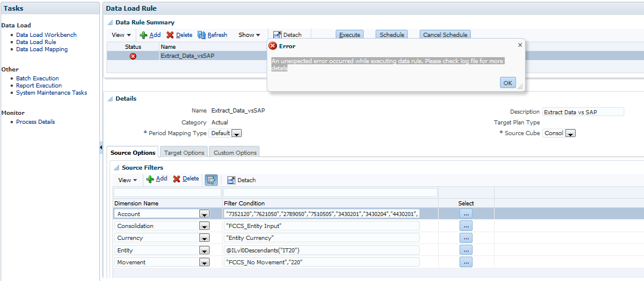Open the Account dimension name dropdown
Image resolution: width=644 pixels, height=281 pixels.
tap(204, 214)
